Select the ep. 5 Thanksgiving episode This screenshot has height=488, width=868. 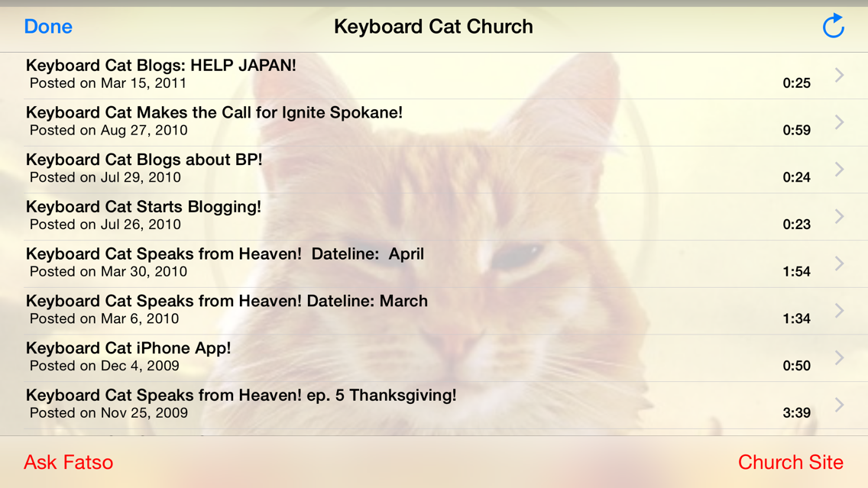tap(434, 405)
